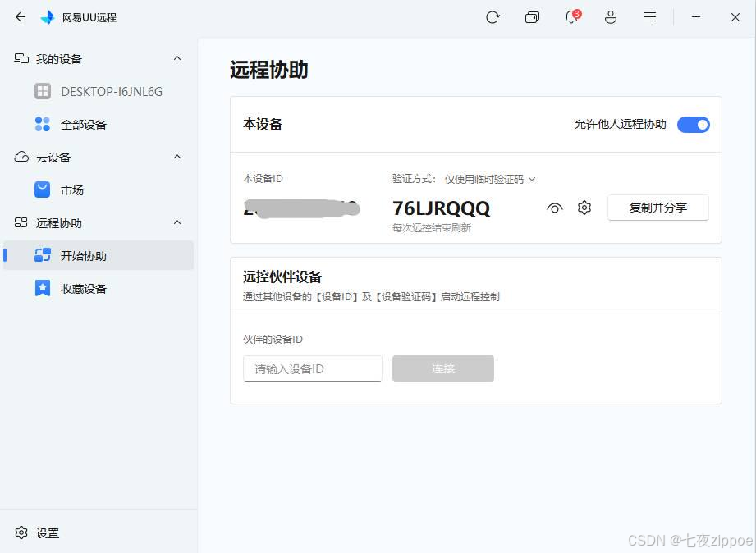Hide verification code with eye icon

click(554, 208)
